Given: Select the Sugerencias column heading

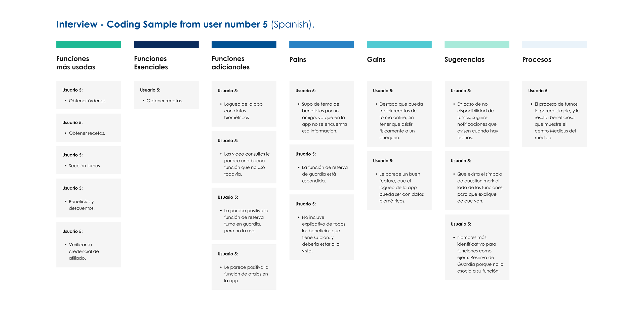Looking at the screenshot, I should (464, 60).
